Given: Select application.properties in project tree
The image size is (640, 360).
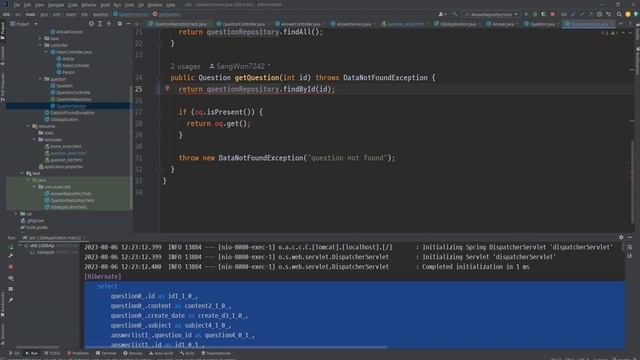Looking at the screenshot, I should (61, 167).
